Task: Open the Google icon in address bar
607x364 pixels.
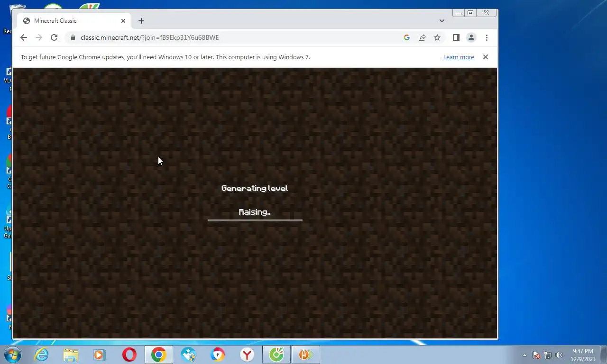Action: pos(407,37)
